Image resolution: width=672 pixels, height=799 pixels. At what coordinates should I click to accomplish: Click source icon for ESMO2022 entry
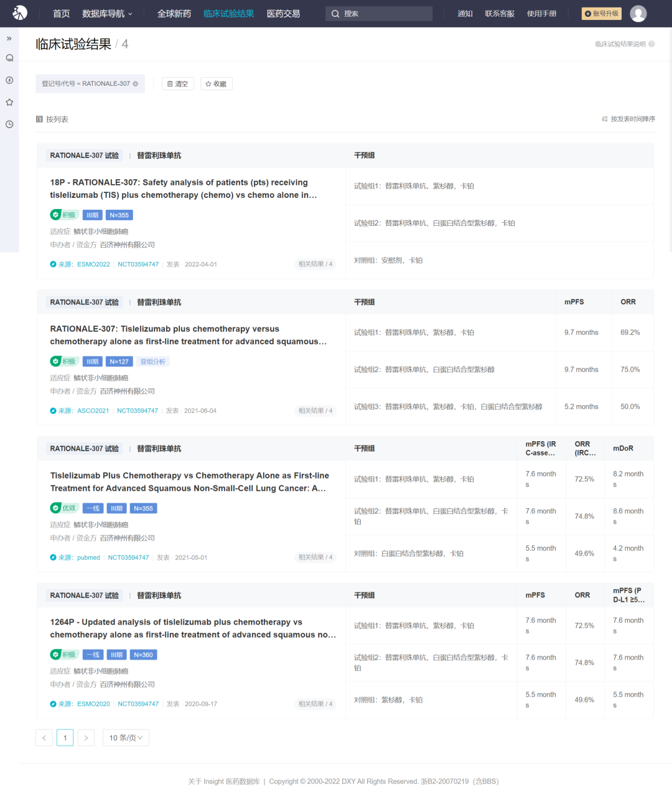[x=53, y=264]
